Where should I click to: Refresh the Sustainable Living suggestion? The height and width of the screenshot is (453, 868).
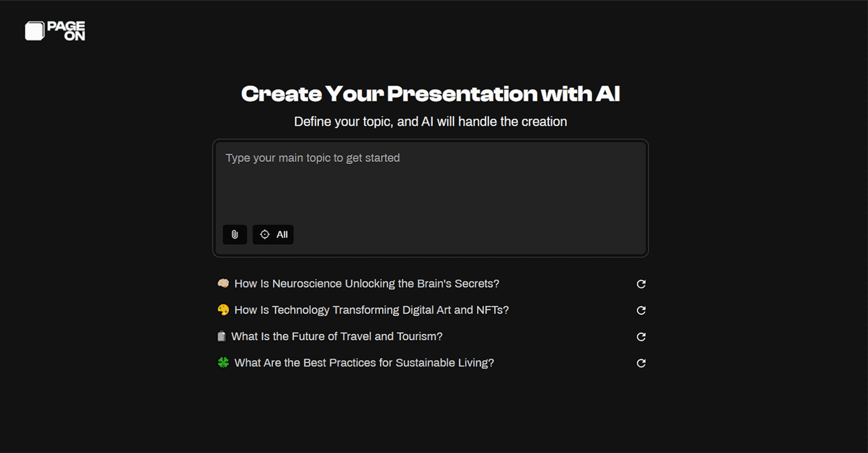[641, 363]
